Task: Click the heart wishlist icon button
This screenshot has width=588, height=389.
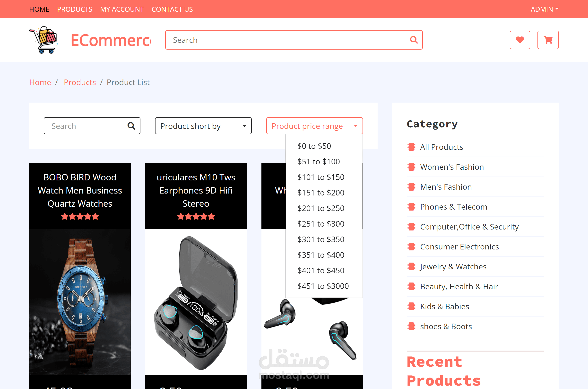Action: (x=519, y=40)
